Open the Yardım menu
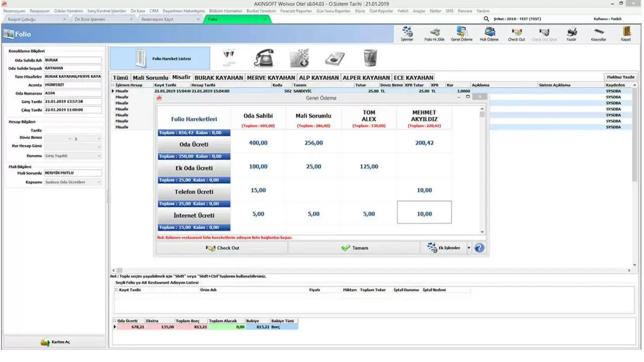Viewport: 644px width, 362px height. (x=483, y=11)
